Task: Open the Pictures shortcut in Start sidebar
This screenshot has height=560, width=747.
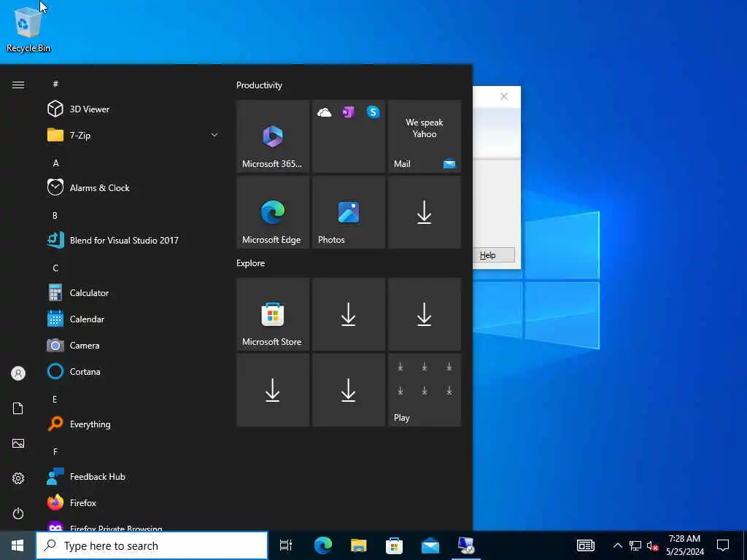Action: 18,443
